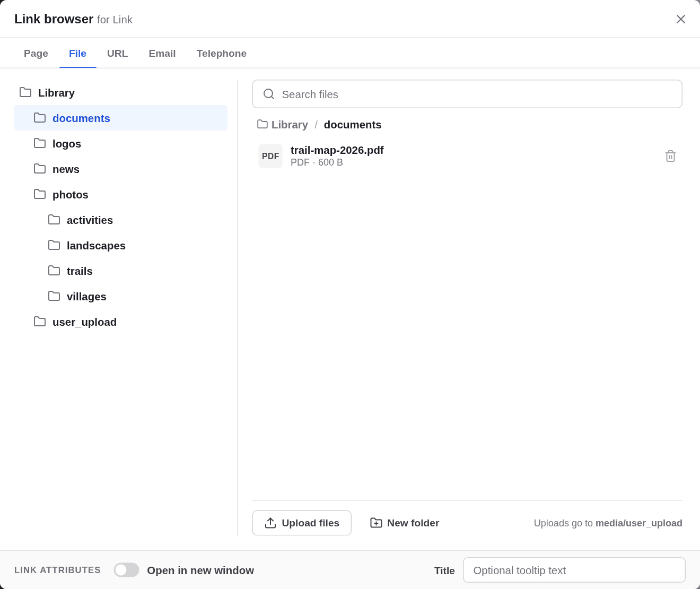Click the trails folder icon

tap(54, 271)
